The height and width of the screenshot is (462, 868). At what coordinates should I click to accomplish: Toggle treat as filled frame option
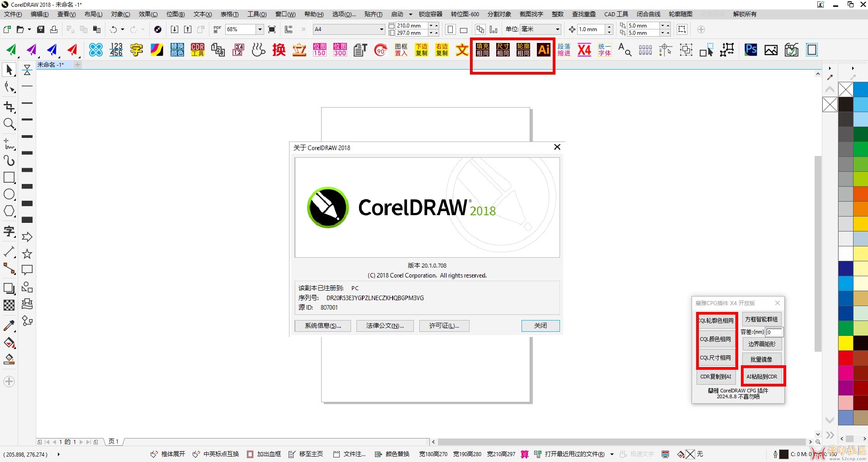(x=682, y=29)
